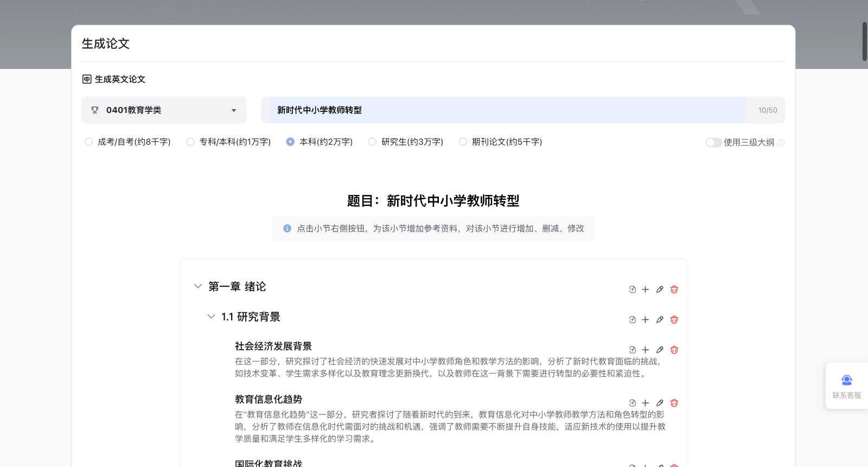Choose the 期刊论文(约5千字) option

click(x=463, y=142)
